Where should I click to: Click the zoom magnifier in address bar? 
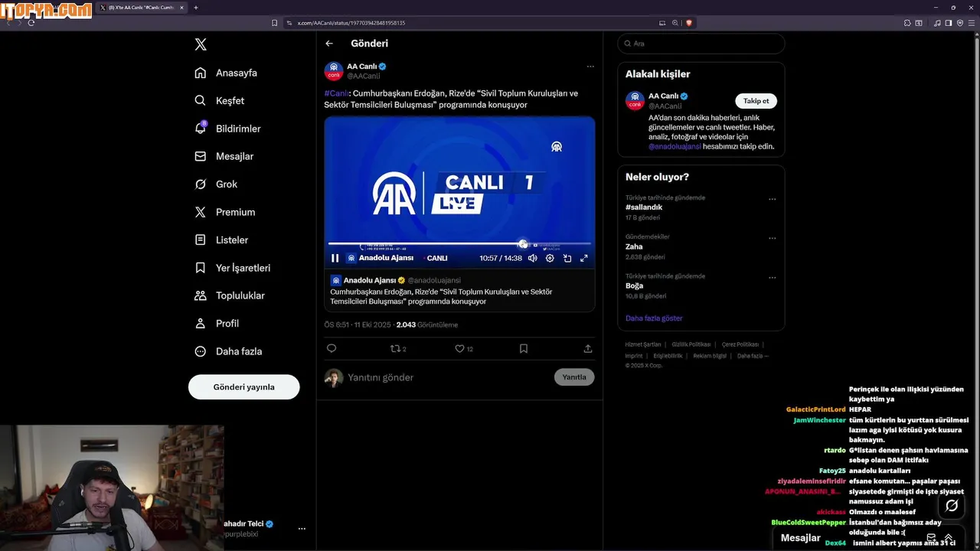pos(675,23)
